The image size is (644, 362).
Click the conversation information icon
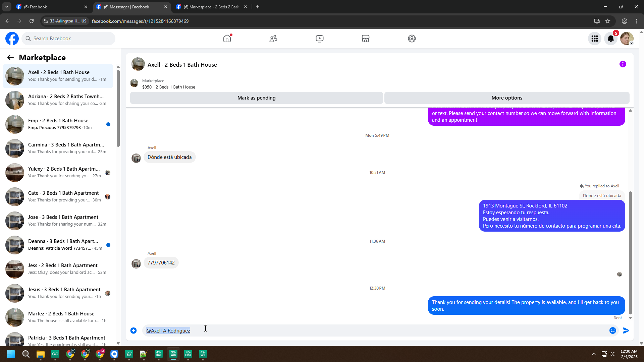(623, 64)
